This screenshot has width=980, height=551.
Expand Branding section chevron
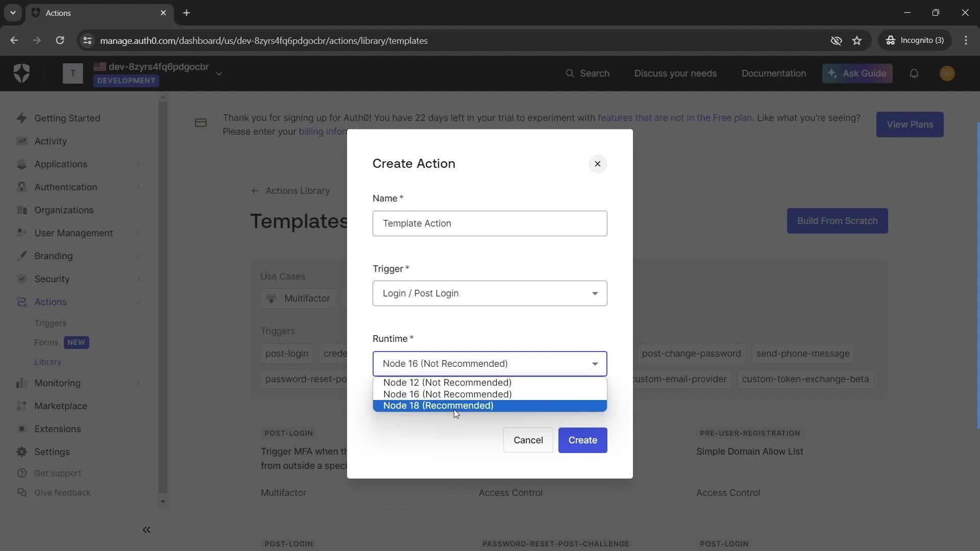(x=138, y=256)
